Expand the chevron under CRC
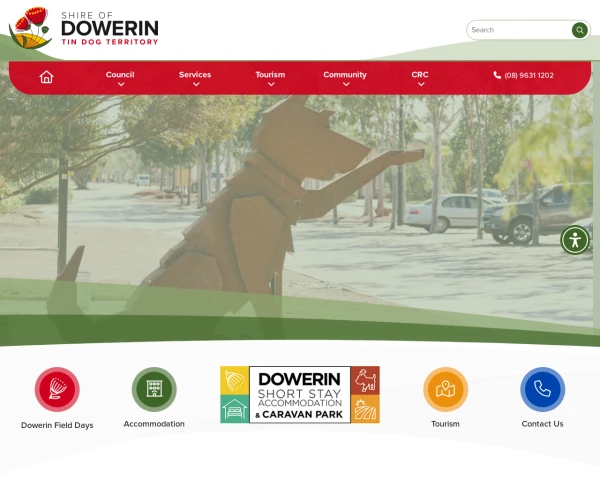The height and width of the screenshot is (480, 600). 421,84
